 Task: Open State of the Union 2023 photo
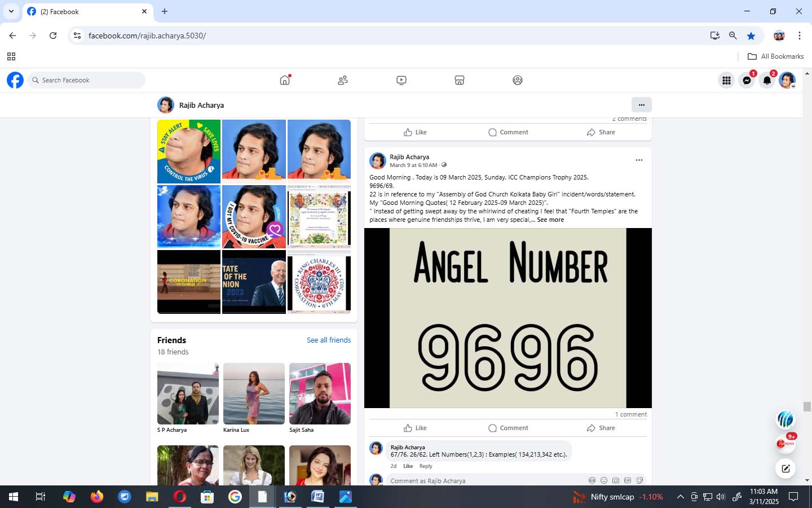pyautogui.click(x=254, y=282)
